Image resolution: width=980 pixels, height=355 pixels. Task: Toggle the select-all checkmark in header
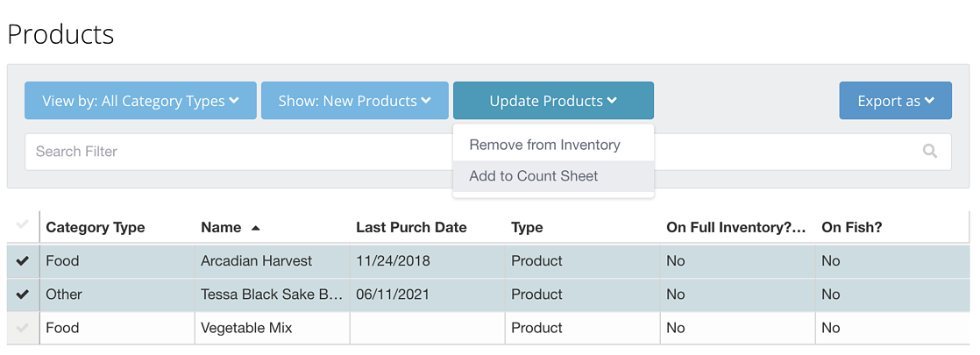tap(23, 224)
